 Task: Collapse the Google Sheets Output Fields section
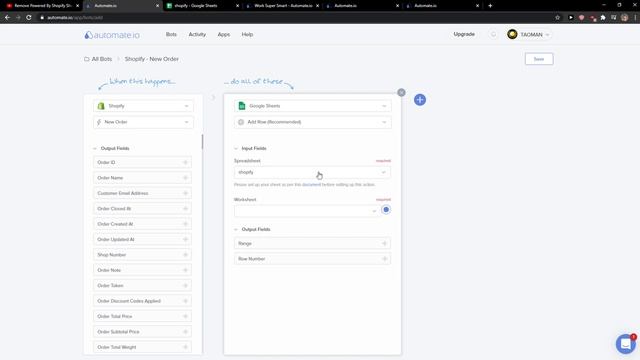[x=236, y=229]
